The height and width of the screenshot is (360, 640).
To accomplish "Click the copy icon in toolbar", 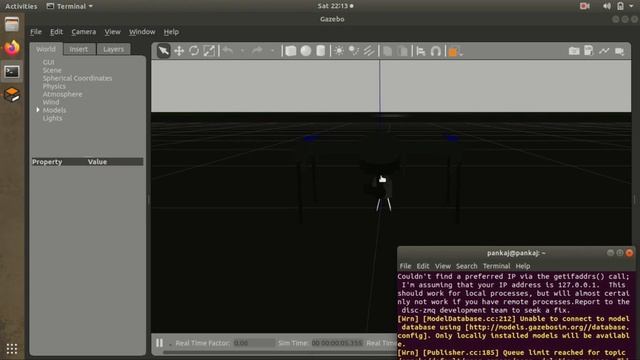I will coord(388,51).
